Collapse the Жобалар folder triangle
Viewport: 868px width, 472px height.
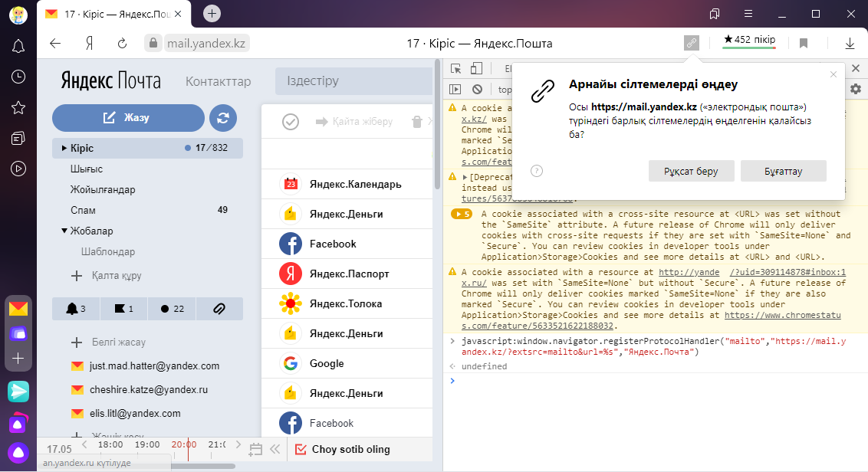point(64,230)
